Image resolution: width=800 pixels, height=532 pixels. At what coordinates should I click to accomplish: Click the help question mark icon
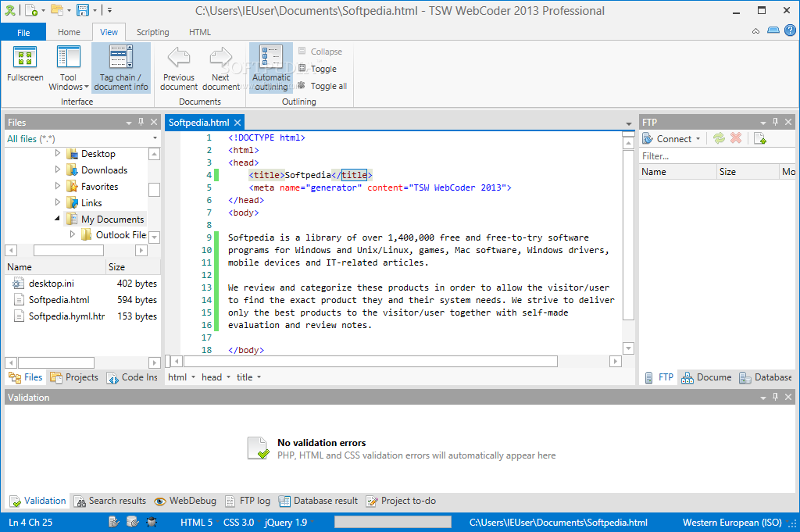click(790, 30)
